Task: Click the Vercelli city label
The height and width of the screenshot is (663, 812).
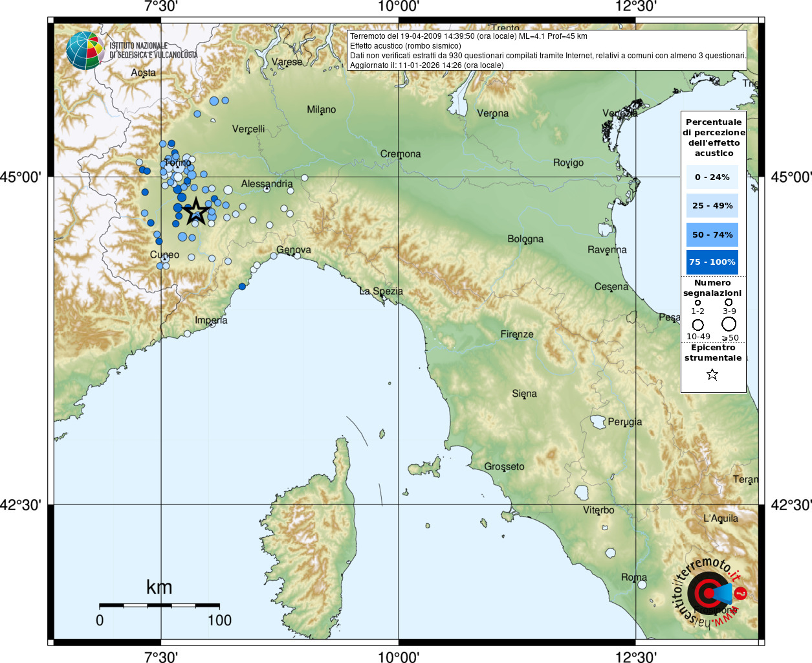Action: point(248,129)
